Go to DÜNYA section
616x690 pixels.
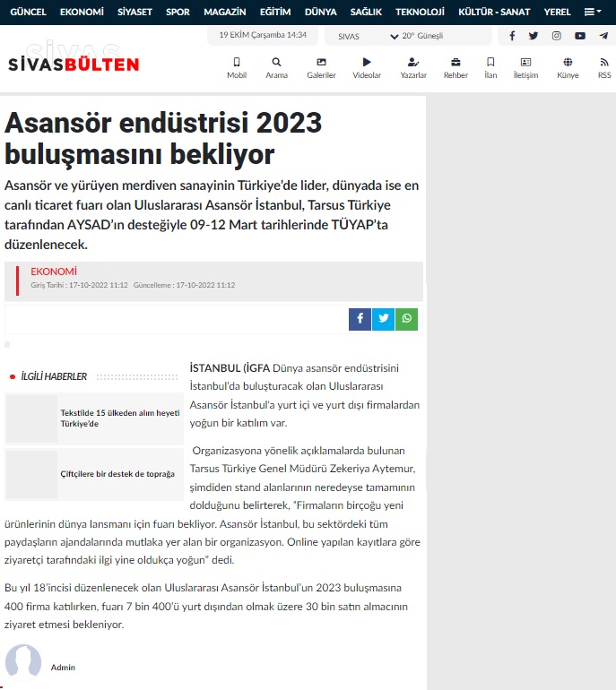pos(320,12)
